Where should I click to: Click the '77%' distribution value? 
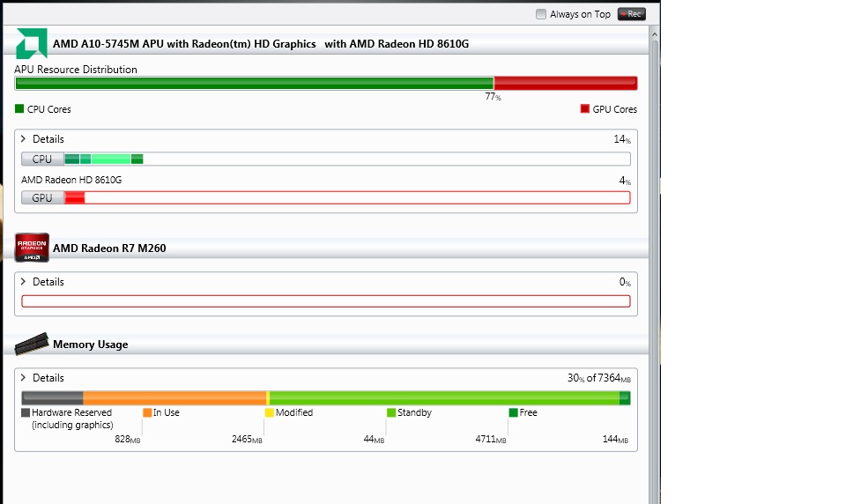coord(493,97)
